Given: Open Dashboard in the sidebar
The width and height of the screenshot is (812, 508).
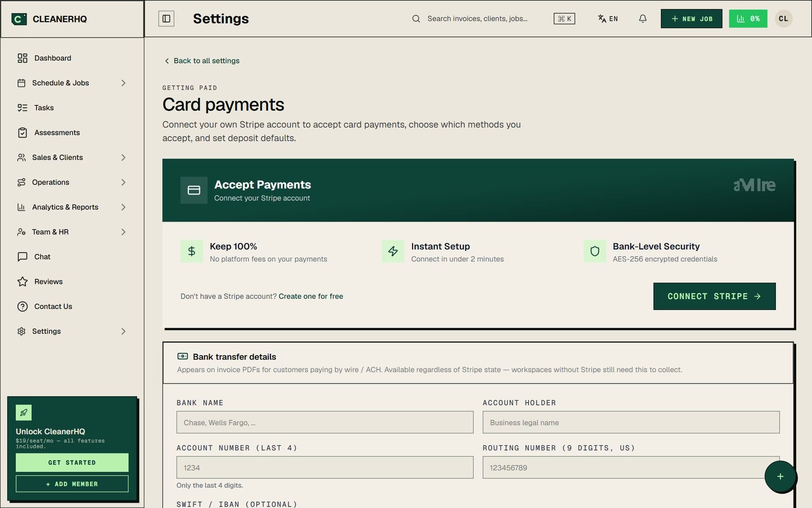Looking at the screenshot, I should click(x=72, y=58).
